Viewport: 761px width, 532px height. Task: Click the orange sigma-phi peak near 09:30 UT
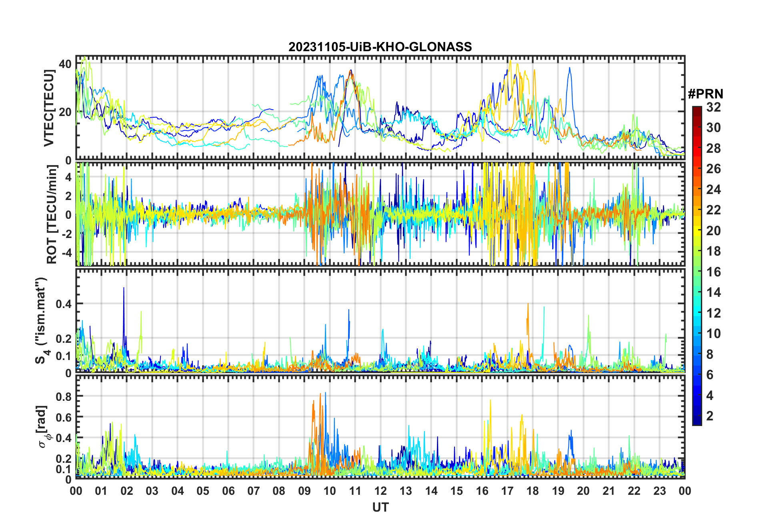point(320,395)
